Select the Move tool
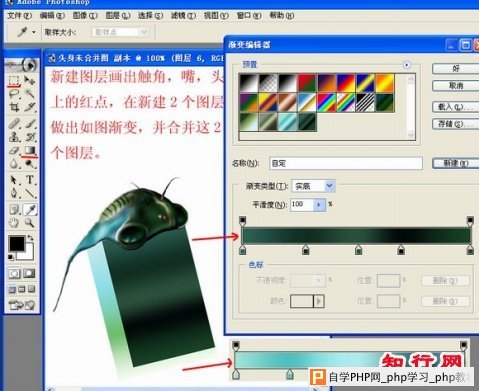Image resolution: width=479 pixels, height=391 pixels. tap(30, 80)
